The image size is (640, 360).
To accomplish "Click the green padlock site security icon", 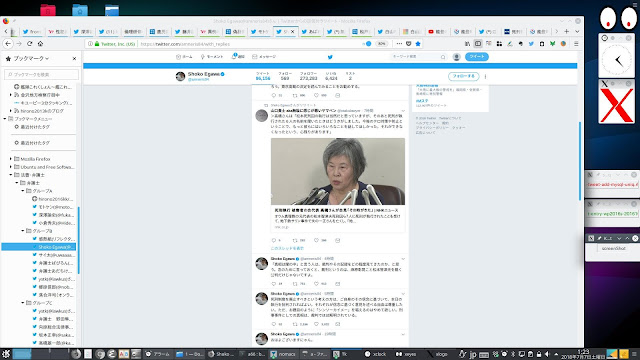I will 97,44.
